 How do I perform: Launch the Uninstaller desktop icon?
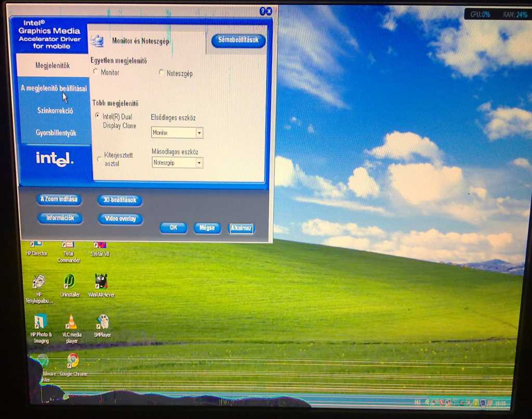tap(70, 286)
